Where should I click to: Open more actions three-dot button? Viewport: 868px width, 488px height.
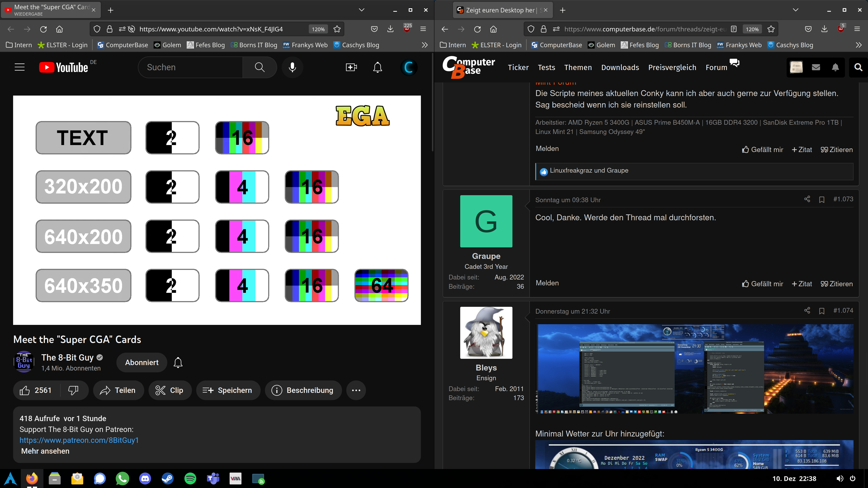pos(356,390)
